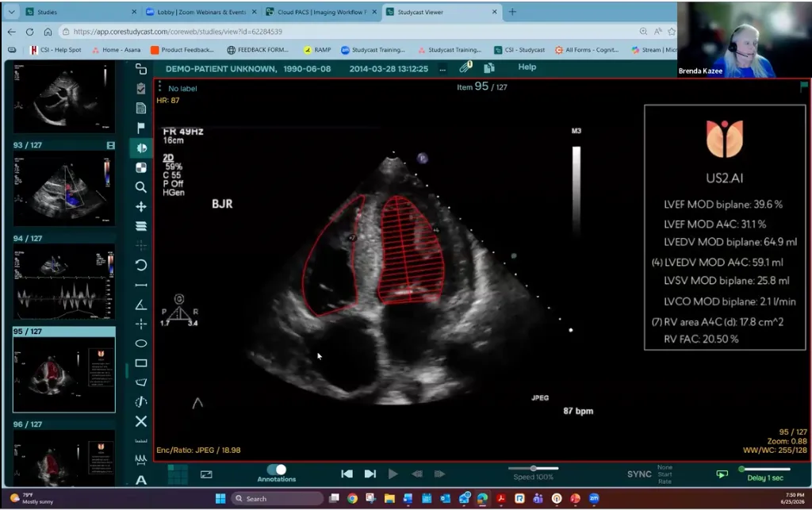Select SYNC option Rate
Viewport: 812px width, 510px height.
coord(665,481)
